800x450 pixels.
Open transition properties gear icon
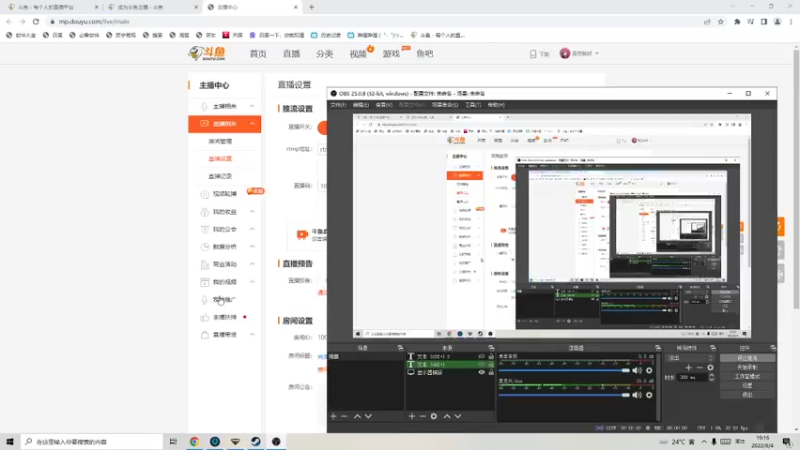pyautogui.click(x=710, y=367)
